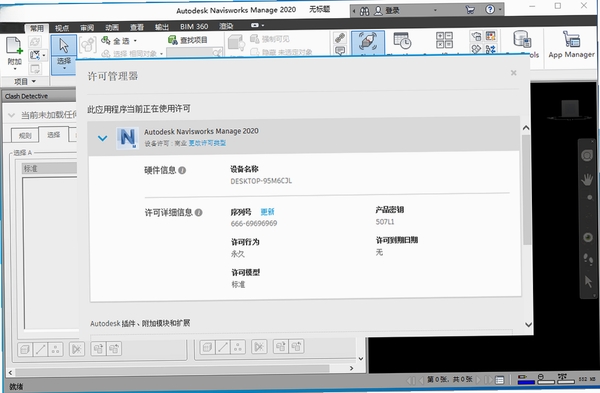The height and width of the screenshot is (393, 600).
Task: Click Selection B select in scene icon
Action: (296, 347)
